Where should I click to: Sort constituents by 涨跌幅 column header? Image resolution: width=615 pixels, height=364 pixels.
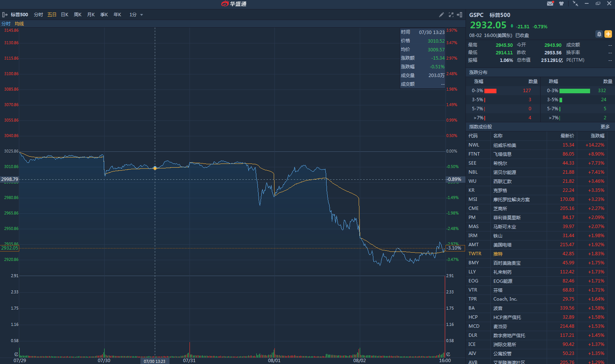[597, 136]
